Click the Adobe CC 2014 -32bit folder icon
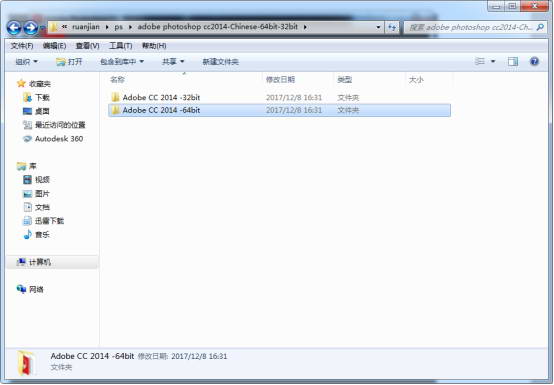 [x=115, y=97]
